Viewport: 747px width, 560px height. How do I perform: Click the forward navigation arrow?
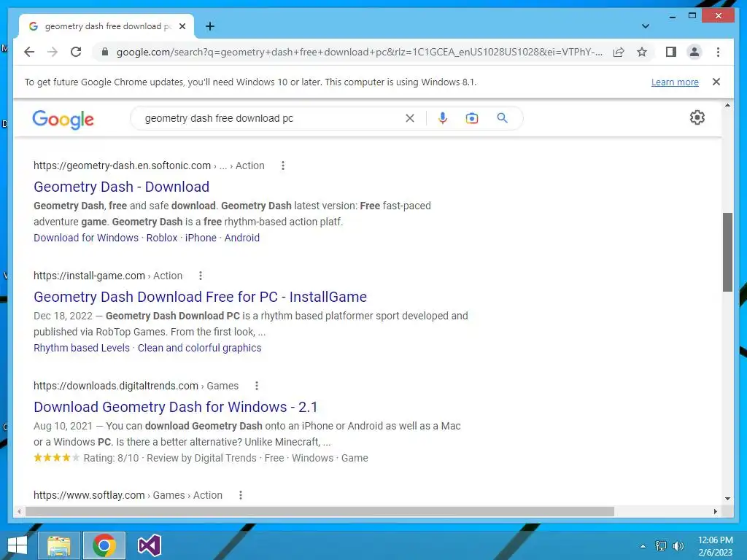point(53,52)
